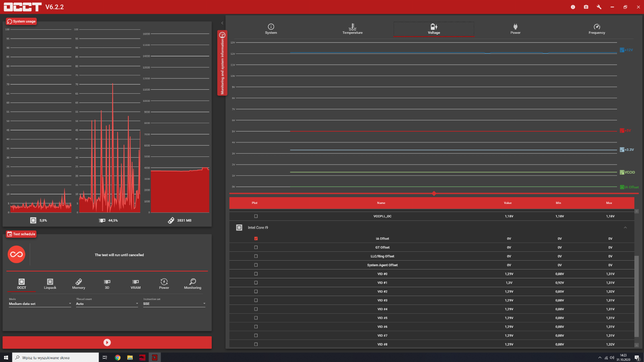This screenshot has width=644, height=362.
Task: Launch Chrome from the taskbar
Action: (x=118, y=358)
